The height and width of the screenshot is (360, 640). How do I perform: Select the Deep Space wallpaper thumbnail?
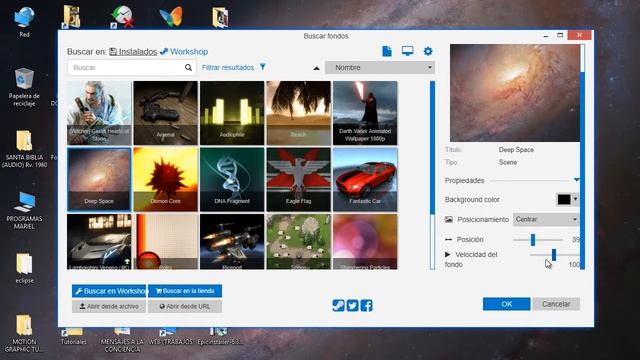pyautogui.click(x=99, y=179)
